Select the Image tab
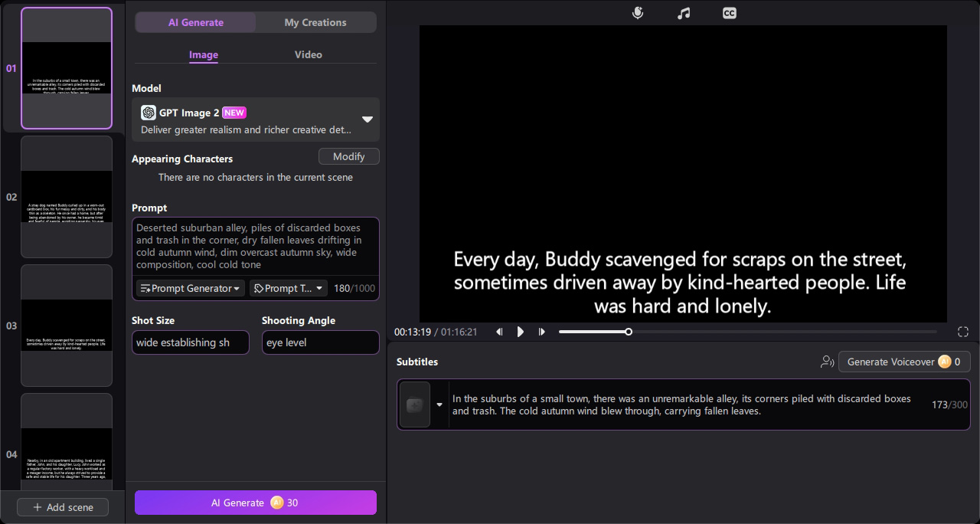This screenshot has width=980, height=524. 204,55
